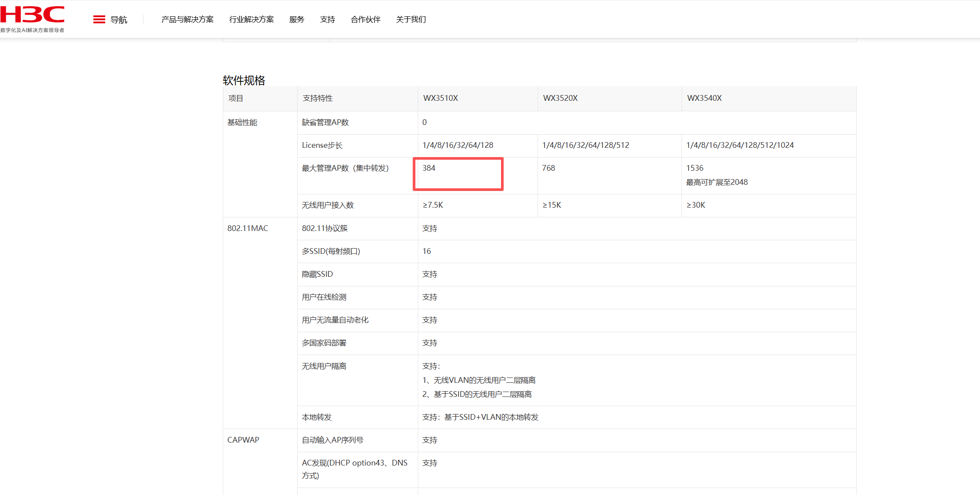Click the License步长 row label

pos(322,145)
